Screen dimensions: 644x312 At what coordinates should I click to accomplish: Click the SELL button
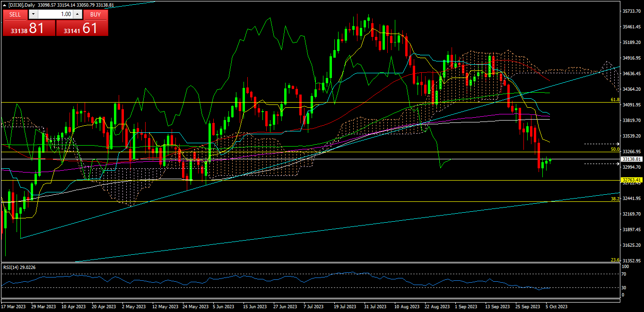tap(15, 14)
